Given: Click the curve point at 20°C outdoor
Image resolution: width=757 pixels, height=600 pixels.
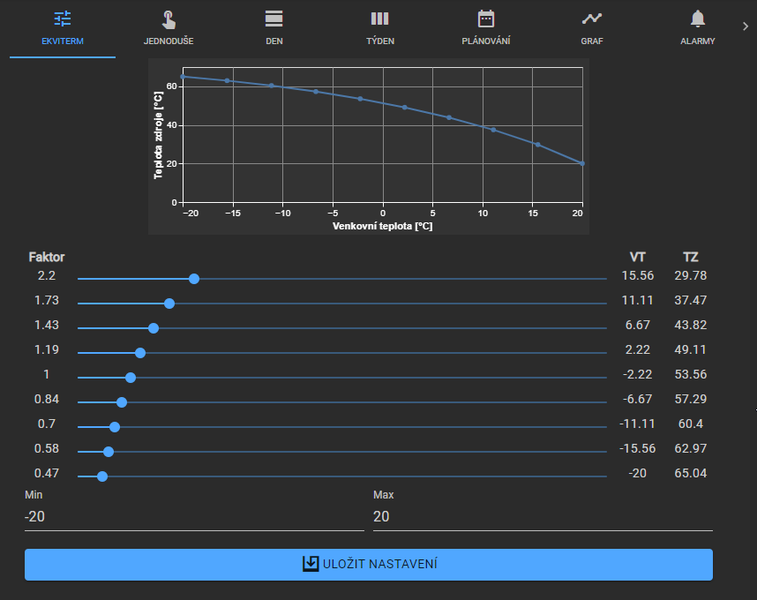Looking at the screenshot, I should tap(582, 164).
